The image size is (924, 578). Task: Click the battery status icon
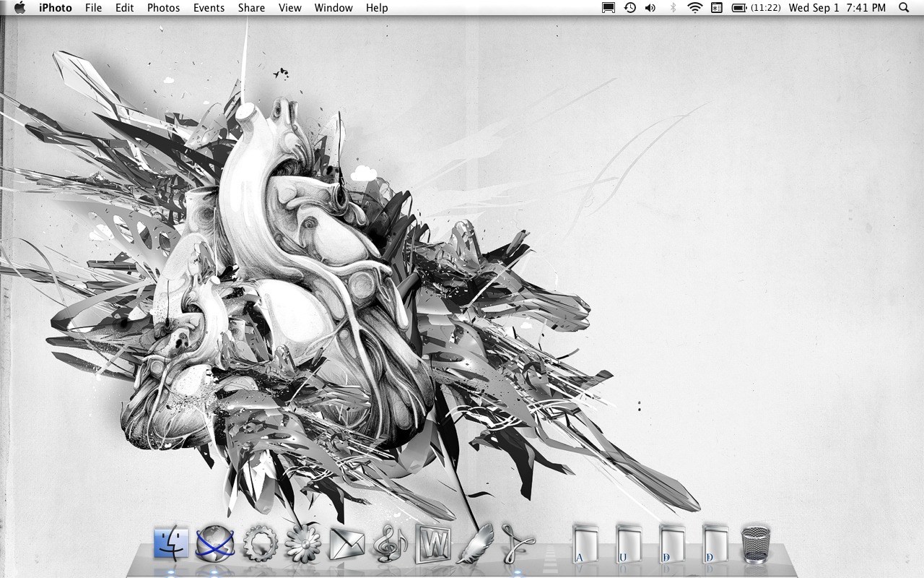pyautogui.click(x=739, y=8)
